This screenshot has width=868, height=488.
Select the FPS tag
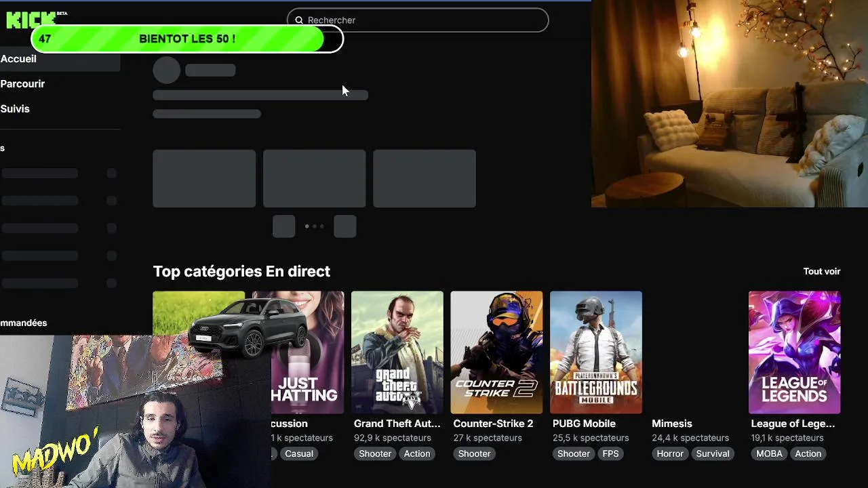(x=610, y=453)
